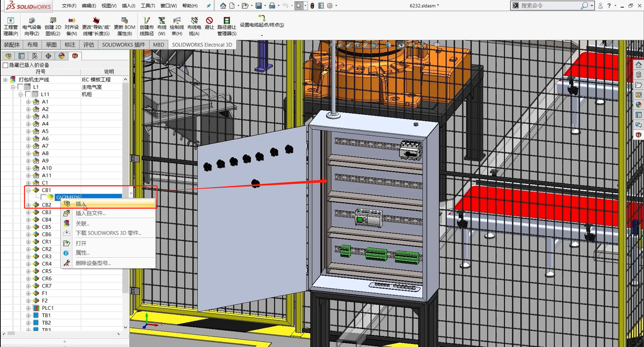Switch to the SOLIDWORKS 插件 tab
644x347 pixels.
point(123,45)
